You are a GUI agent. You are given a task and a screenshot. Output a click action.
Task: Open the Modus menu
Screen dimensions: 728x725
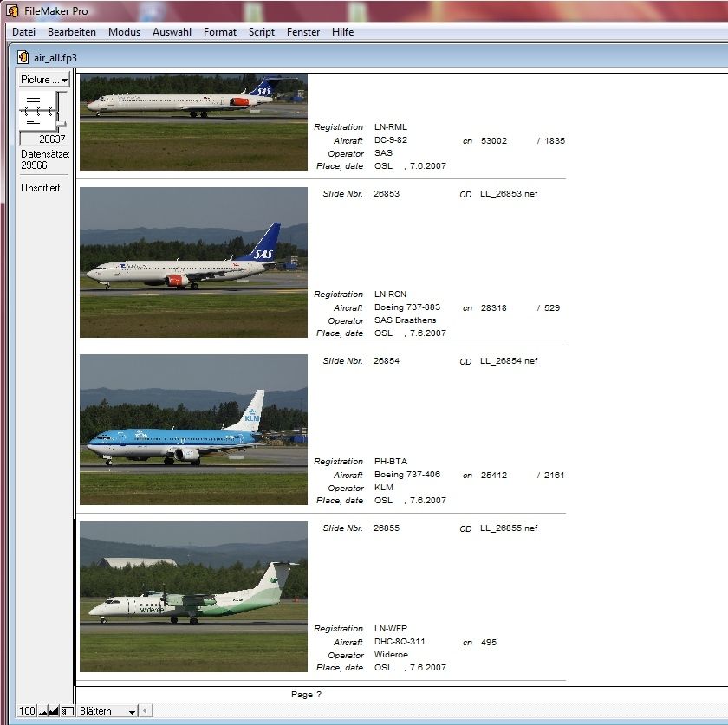pos(124,32)
